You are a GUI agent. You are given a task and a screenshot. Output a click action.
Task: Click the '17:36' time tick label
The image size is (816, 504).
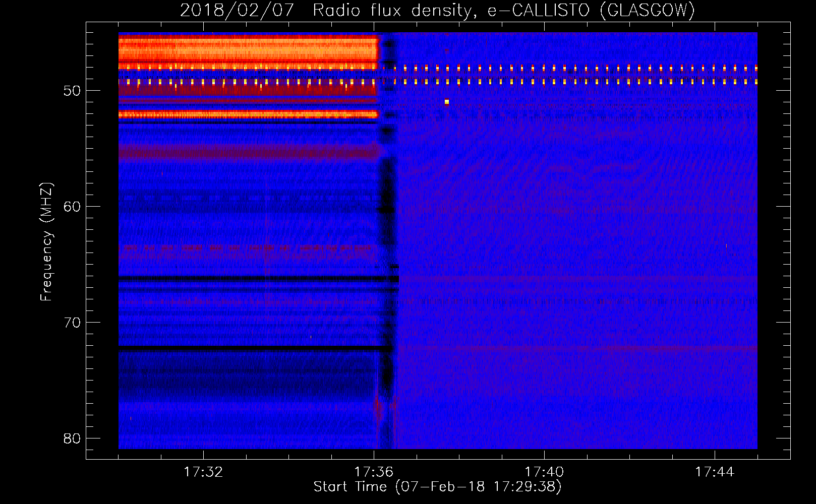pyautogui.click(x=374, y=472)
